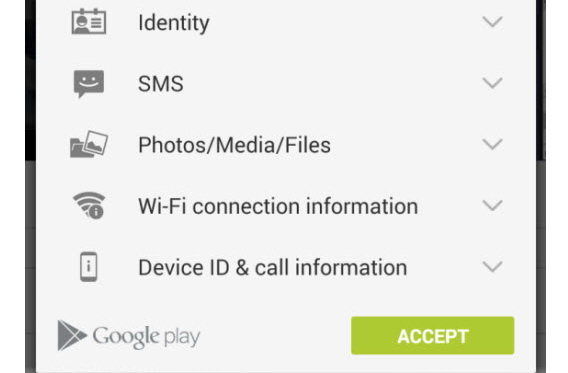The width and height of the screenshot is (568, 373).
Task: Accept the app permissions
Action: (433, 336)
